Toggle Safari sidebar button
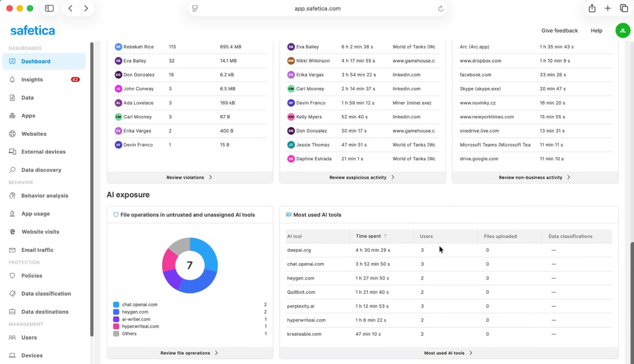 (x=49, y=8)
